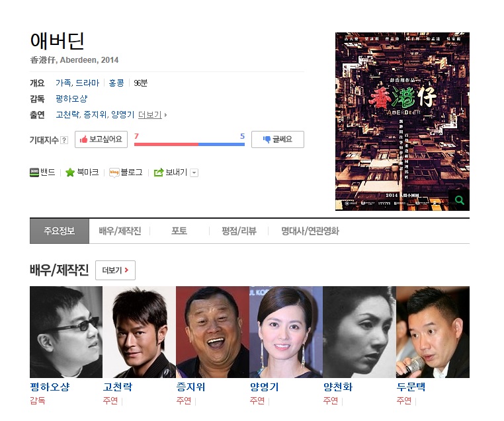
Task: Click the green star 북마크 icon
Action: [70, 172]
